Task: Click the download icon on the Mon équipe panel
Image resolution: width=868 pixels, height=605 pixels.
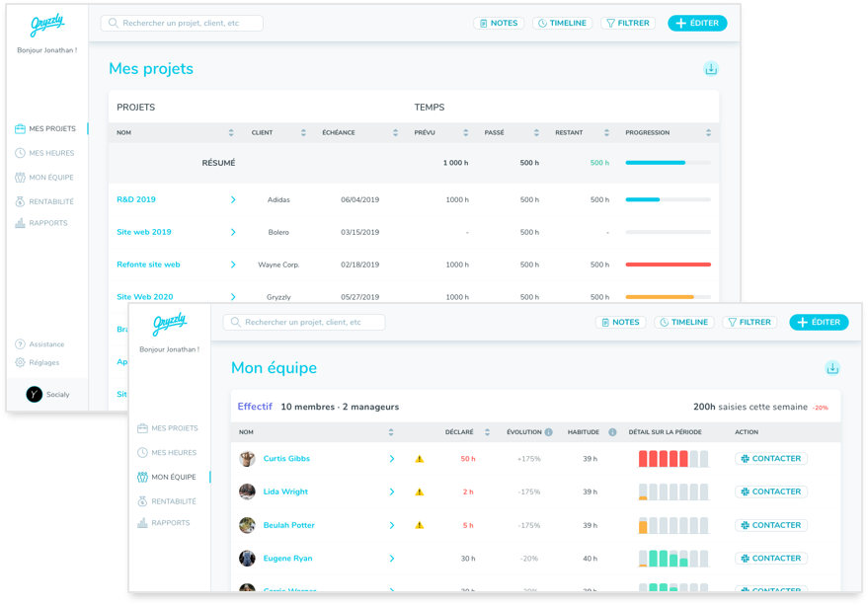Action: coord(832,366)
